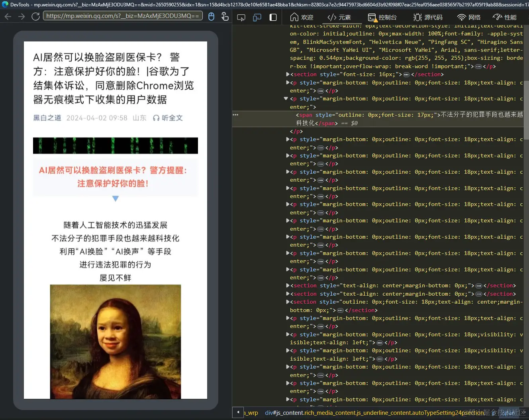Focus the mp.weixin.qq.com URL field
Viewport: 529px width, 420px height.
point(123,16)
